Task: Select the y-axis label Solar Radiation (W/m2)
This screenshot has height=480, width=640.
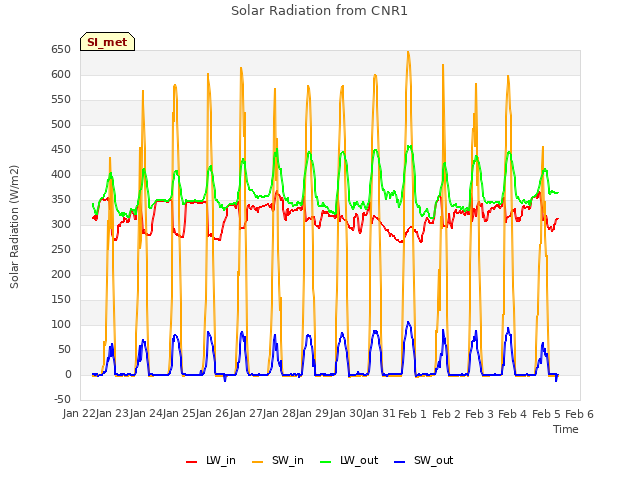Action: 14,227
